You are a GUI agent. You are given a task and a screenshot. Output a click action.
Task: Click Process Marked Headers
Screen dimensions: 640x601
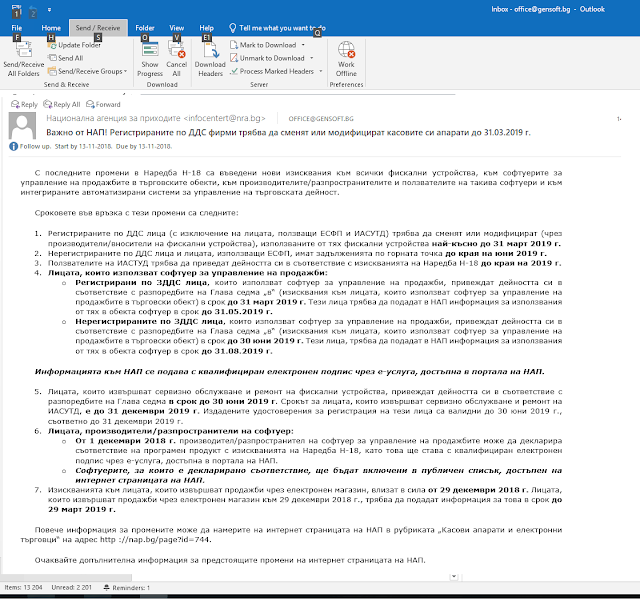(272, 71)
